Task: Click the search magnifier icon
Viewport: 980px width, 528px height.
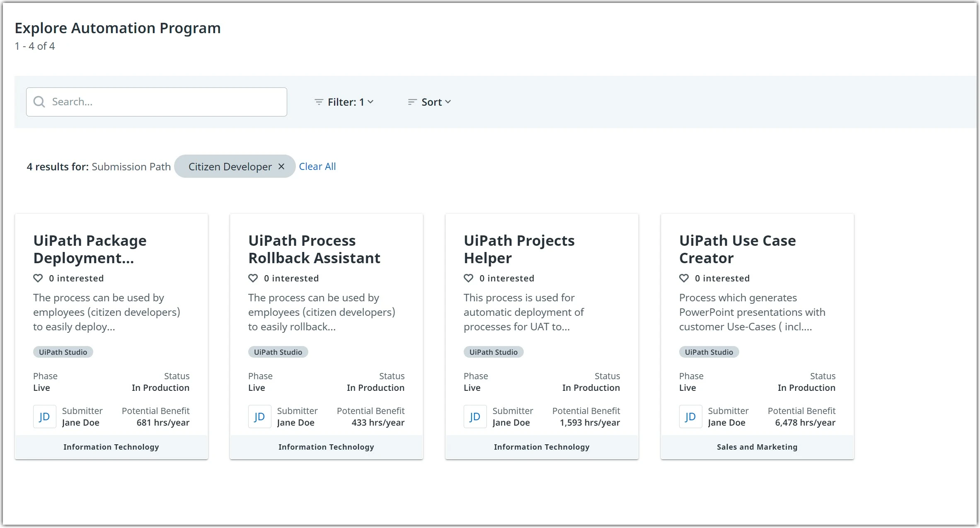Action: tap(39, 102)
